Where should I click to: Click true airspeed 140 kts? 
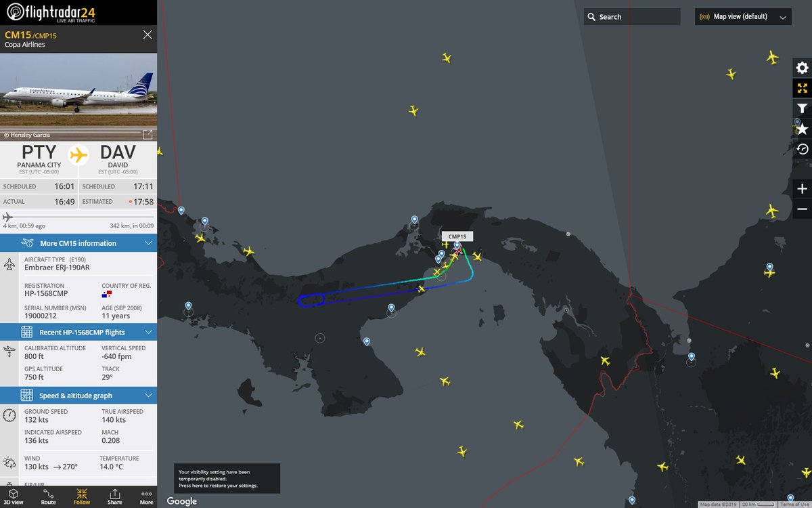tap(114, 419)
